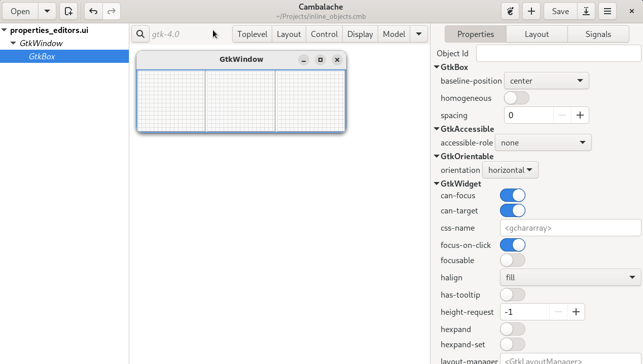
Task: Disable the can-focus switch
Action: [513, 195]
